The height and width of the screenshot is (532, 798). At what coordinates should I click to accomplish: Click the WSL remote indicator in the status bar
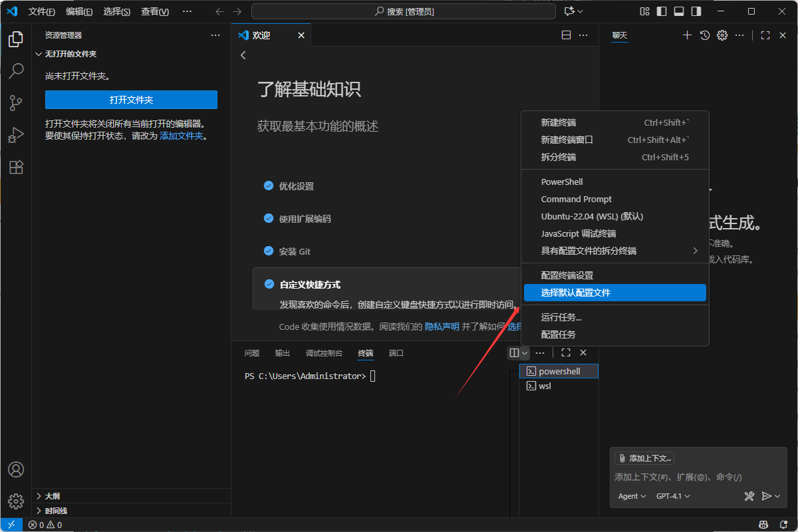(x=11, y=525)
